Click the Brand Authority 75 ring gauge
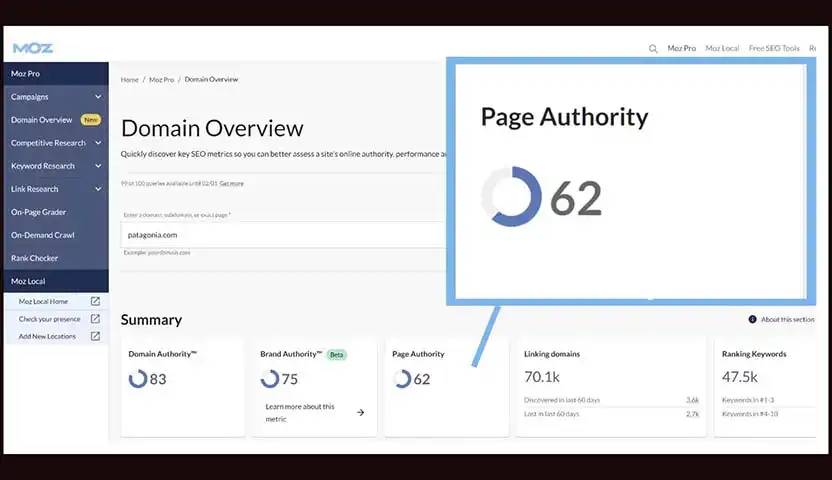Image resolution: width=832 pixels, height=480 pixels. (x=270, y=379)
